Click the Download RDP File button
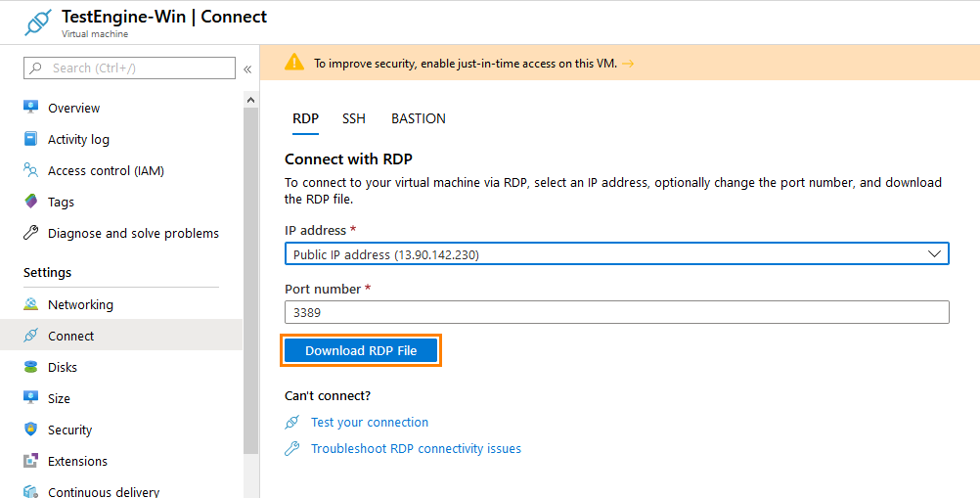 coord(361,350)
